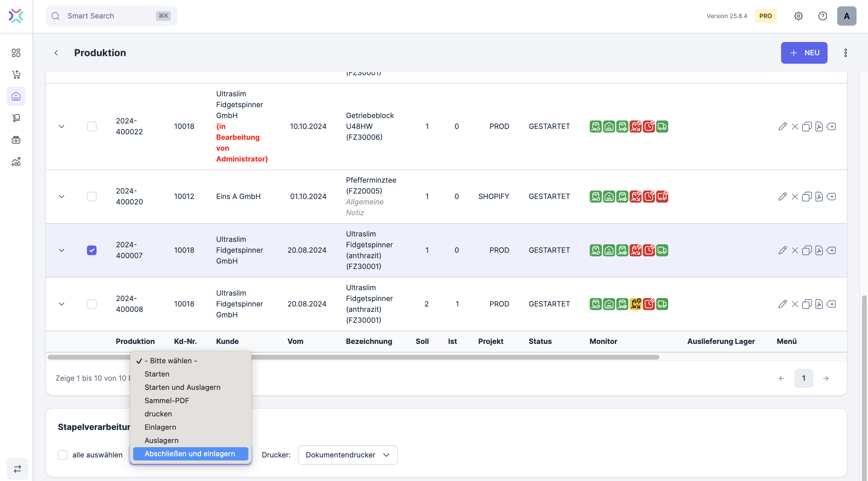
Task: Open the shopping cart icon in the sidebar
Action: [x=16, y=75]
